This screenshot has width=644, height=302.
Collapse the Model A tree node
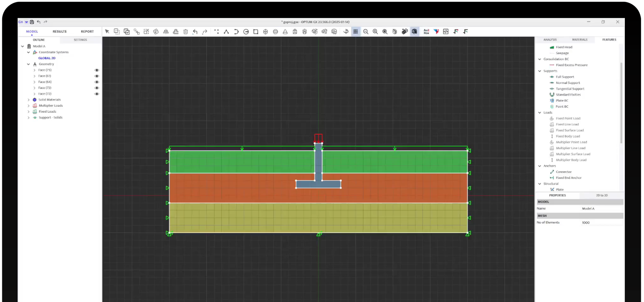click(x=23, y=46)
